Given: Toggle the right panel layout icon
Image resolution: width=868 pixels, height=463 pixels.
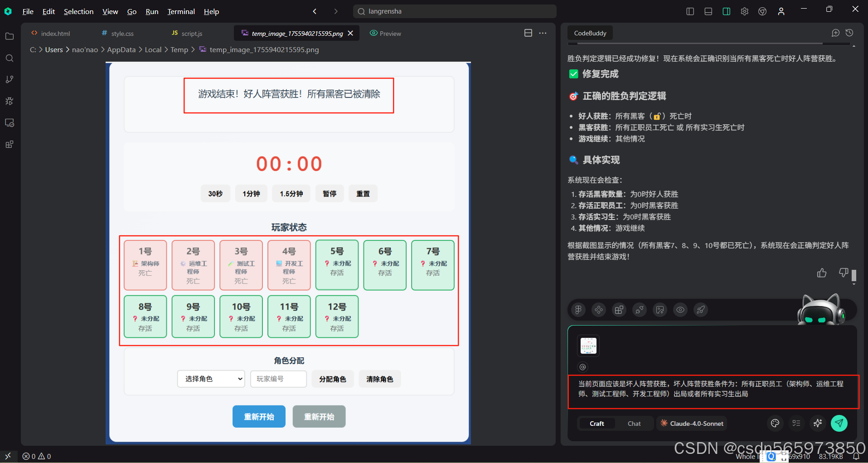Looking at the screenshot, I should pos(726,11).
